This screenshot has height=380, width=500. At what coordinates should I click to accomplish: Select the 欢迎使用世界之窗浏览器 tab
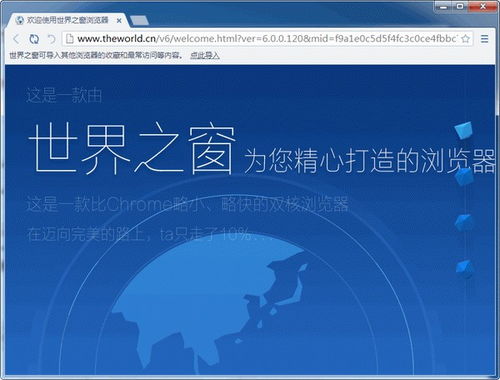(68, 20)
